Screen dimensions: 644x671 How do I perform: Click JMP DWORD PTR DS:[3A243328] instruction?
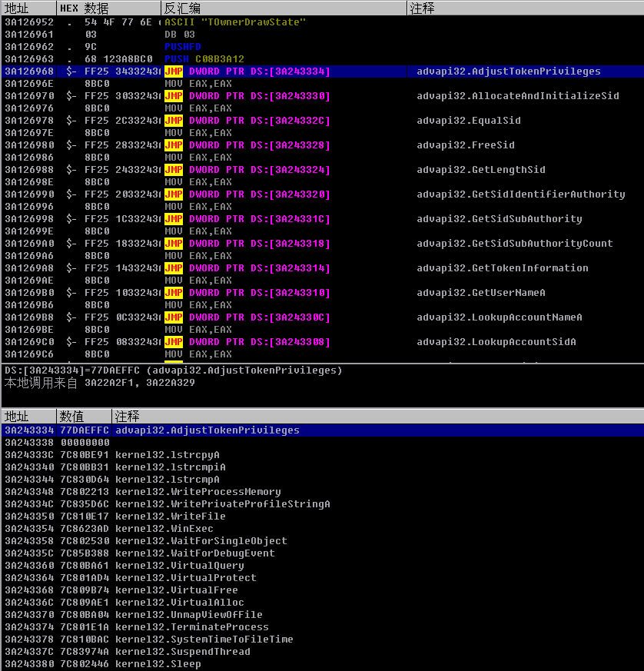point(247,145)
